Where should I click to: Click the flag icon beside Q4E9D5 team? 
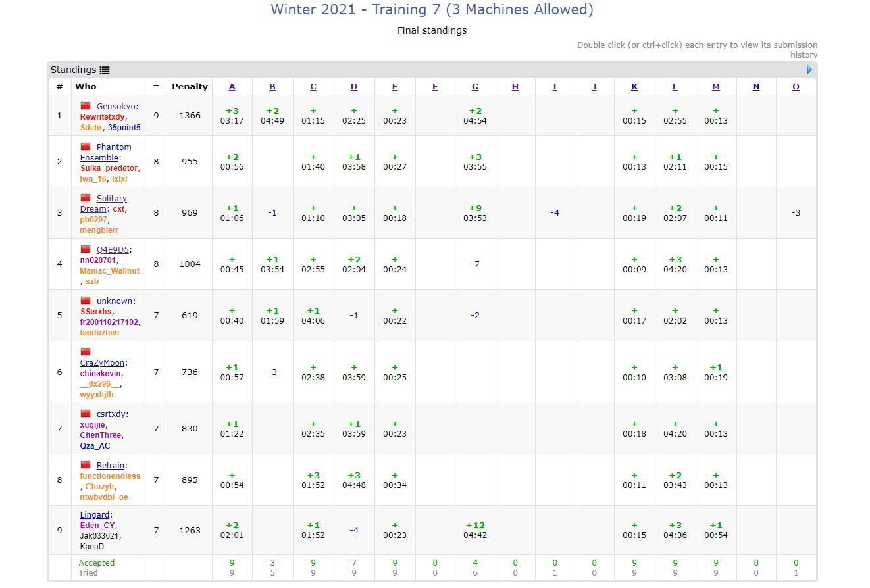(86, 249)
